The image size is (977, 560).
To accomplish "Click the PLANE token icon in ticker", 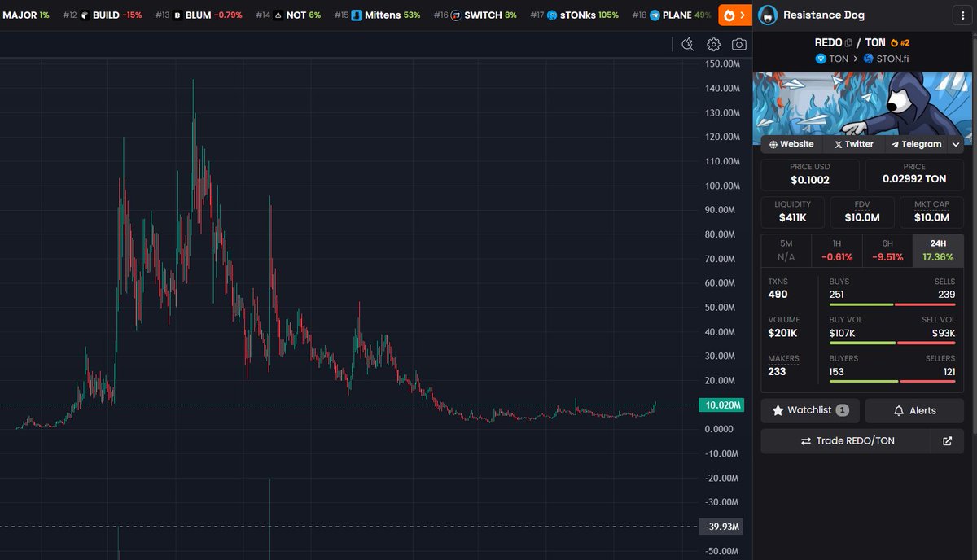I will [x=655, y=15].
